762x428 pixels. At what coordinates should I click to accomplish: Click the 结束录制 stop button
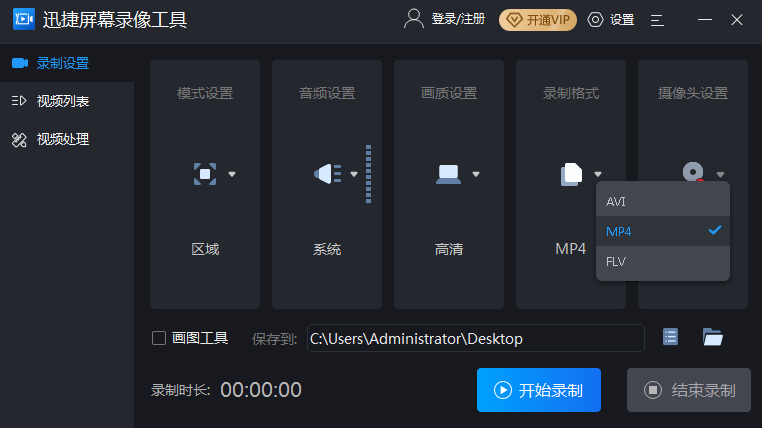(x=689, y=390)
